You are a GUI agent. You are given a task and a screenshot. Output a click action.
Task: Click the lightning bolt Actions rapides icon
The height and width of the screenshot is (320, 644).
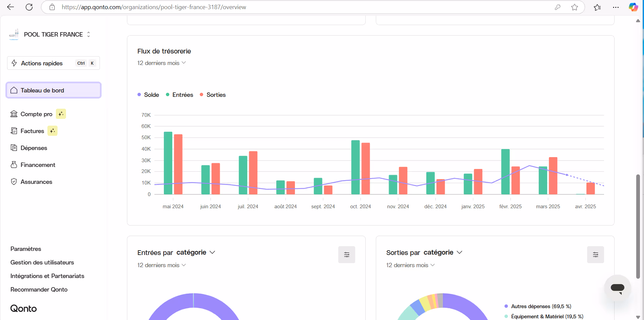click(x=14, y=63)
